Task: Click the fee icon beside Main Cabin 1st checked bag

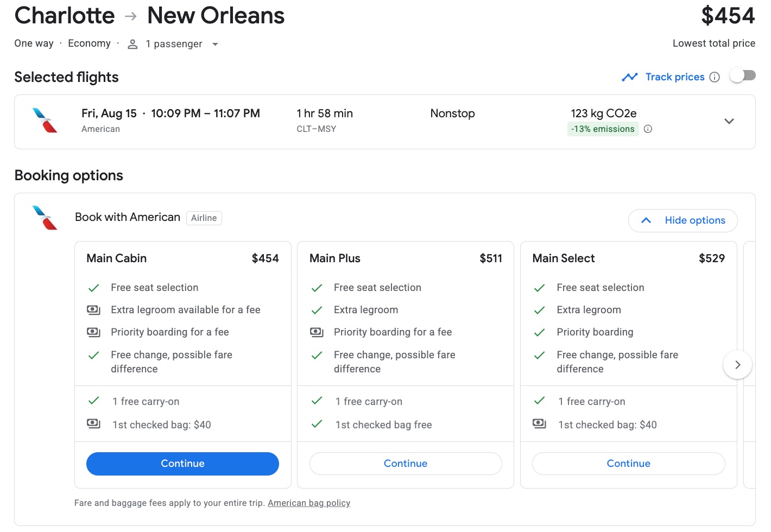Action: 93,423
